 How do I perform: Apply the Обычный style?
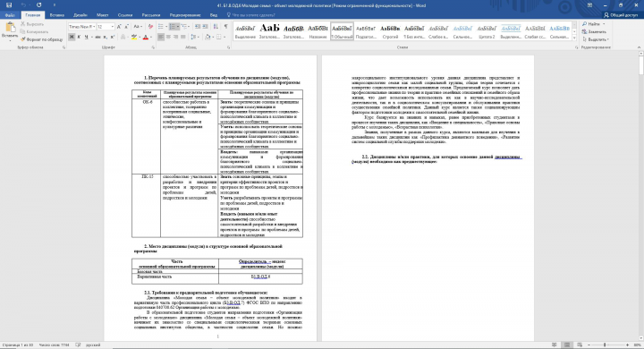pos(342,31)
